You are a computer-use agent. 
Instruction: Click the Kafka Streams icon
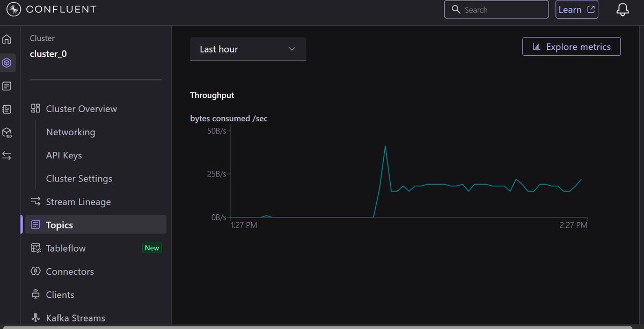pos(35,318)
